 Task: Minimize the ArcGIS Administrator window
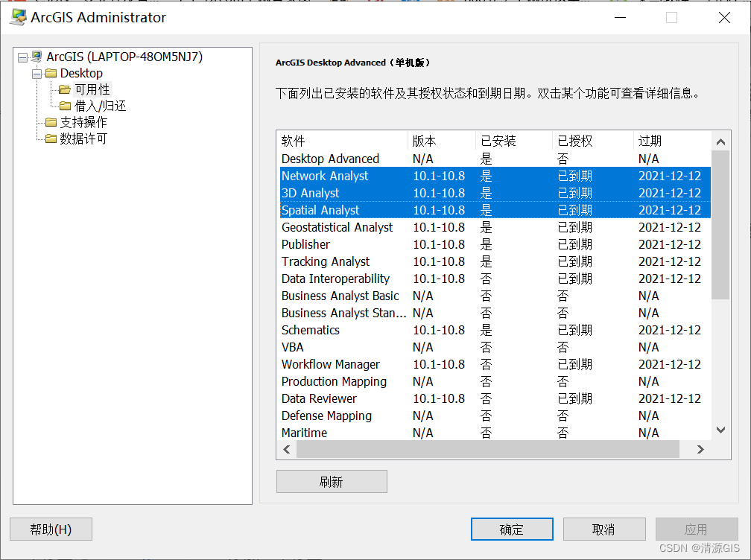[x=620, y=18]
